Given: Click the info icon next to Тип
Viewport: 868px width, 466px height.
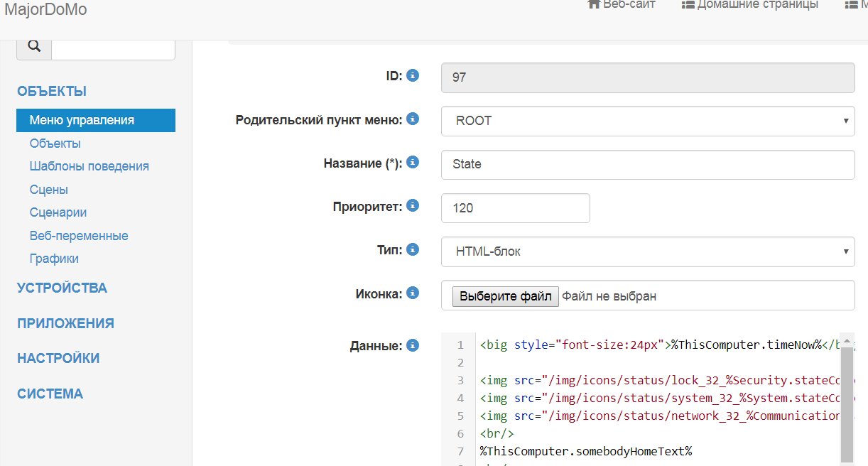Looking at the screenshot, I should tap(413, 249).
